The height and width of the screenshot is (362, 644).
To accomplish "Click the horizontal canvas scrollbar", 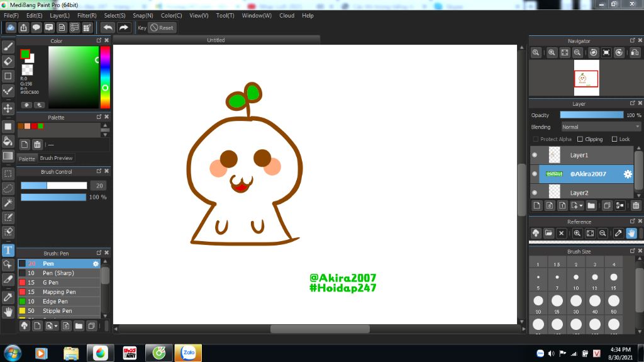I will [319, 329].
